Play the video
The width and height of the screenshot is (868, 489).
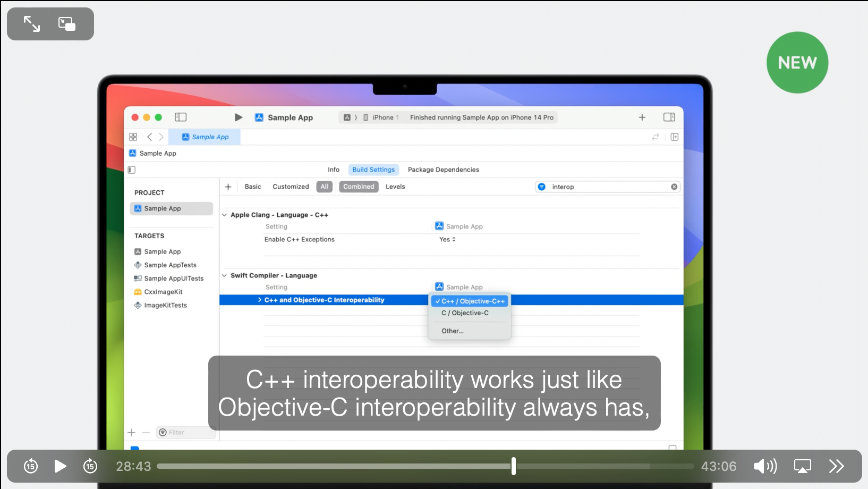(x=61, y=466)
